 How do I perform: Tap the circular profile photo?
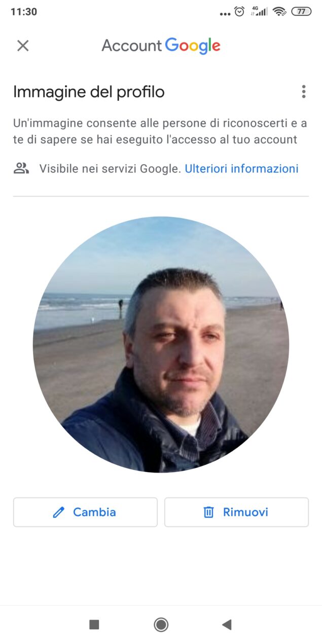pyautogui.click(x=161, y=345)
